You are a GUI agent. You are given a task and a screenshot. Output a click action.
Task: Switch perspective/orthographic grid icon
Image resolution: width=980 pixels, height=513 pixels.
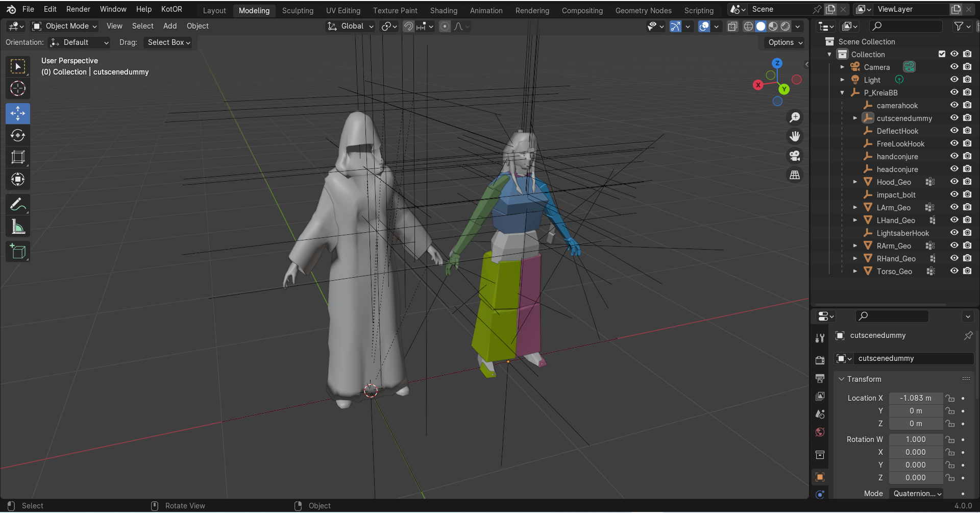795,175
